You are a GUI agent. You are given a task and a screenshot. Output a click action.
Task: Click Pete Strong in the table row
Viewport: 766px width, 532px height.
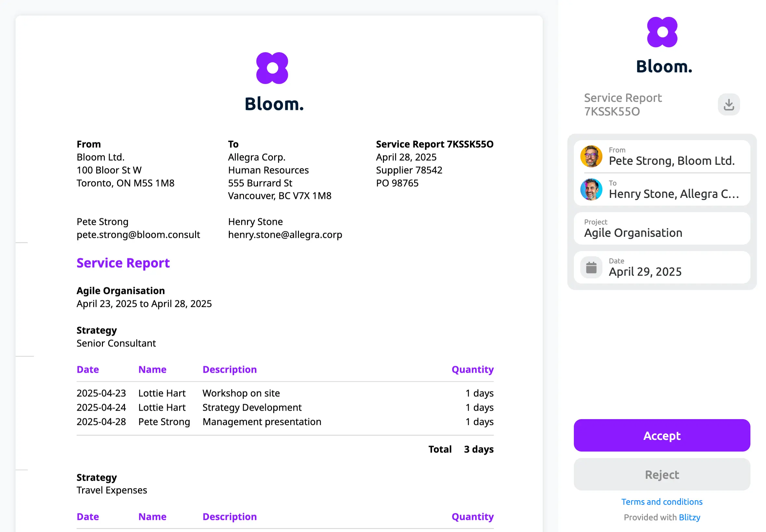(164, 422)
